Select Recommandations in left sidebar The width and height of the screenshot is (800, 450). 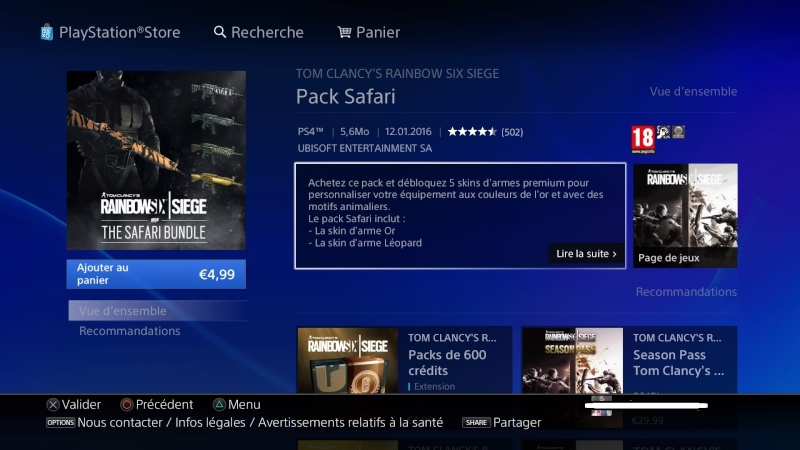(130, 331)
